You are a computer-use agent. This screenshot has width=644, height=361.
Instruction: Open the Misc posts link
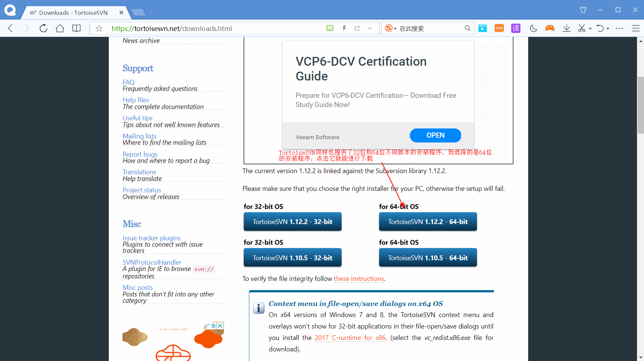coord(138,287)
